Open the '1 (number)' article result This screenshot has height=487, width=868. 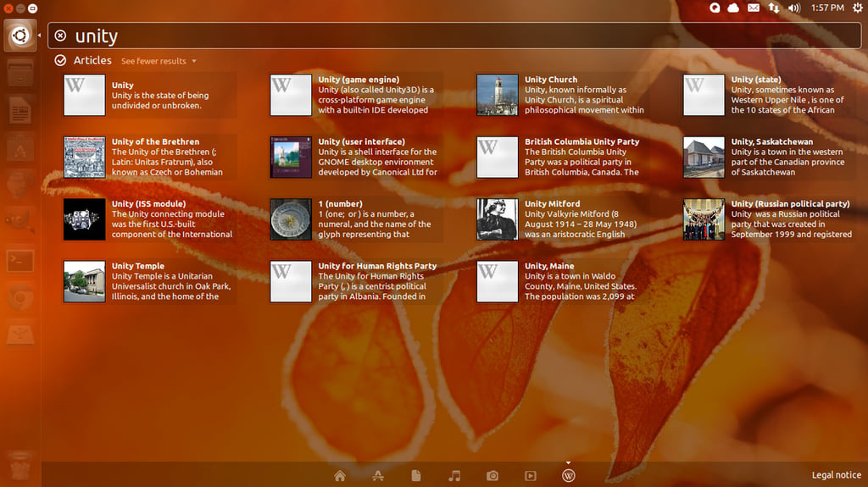(x=356, y=219)
